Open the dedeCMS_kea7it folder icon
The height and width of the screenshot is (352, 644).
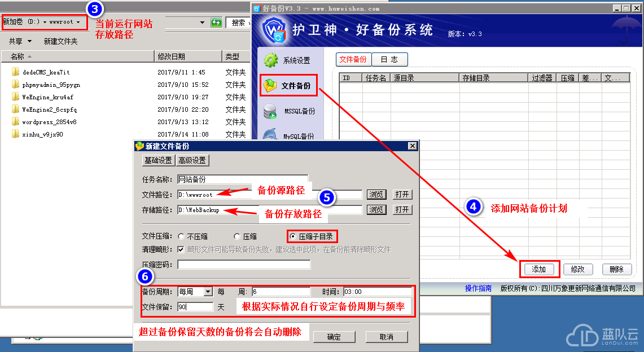tap(16, 72)
